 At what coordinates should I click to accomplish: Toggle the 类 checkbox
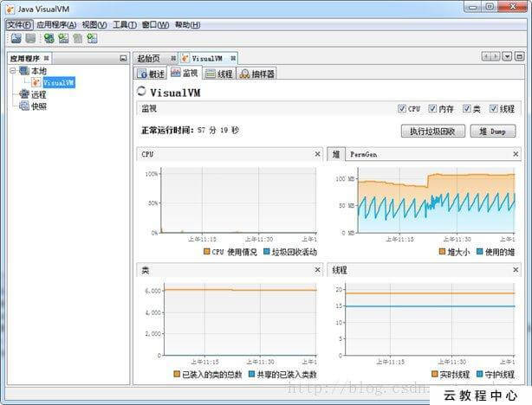click(x=467, y=108)
